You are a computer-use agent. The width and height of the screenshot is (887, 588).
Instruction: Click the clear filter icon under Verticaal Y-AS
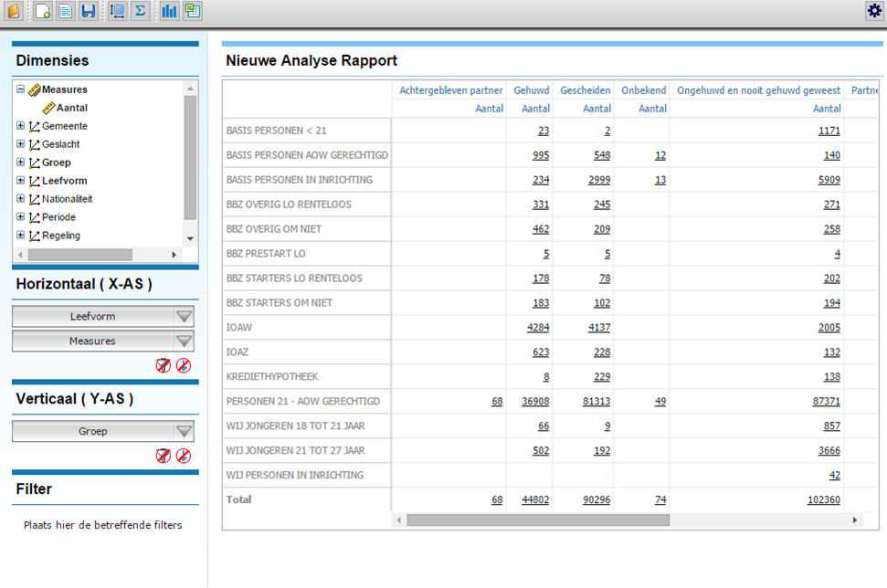(x=163, y=456)
